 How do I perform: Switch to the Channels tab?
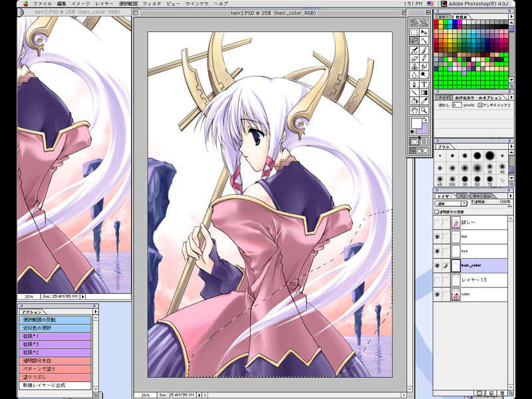coord(481,196)
